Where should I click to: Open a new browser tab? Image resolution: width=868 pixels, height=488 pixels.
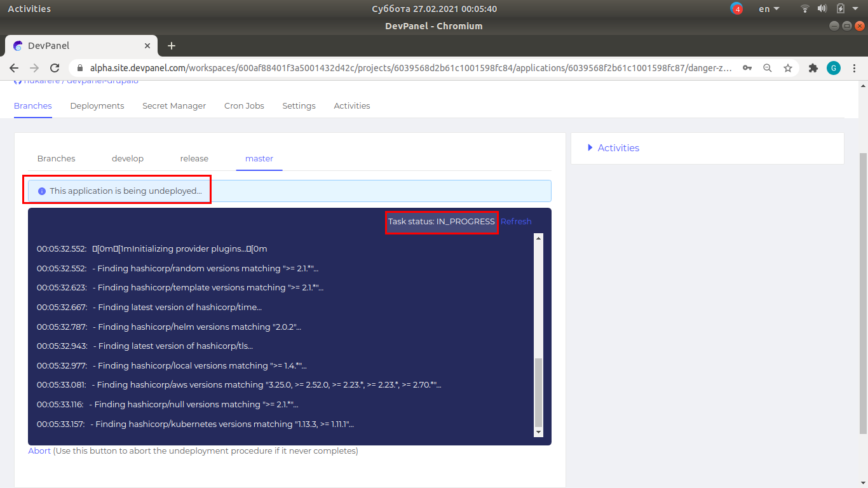pos(171,46)
